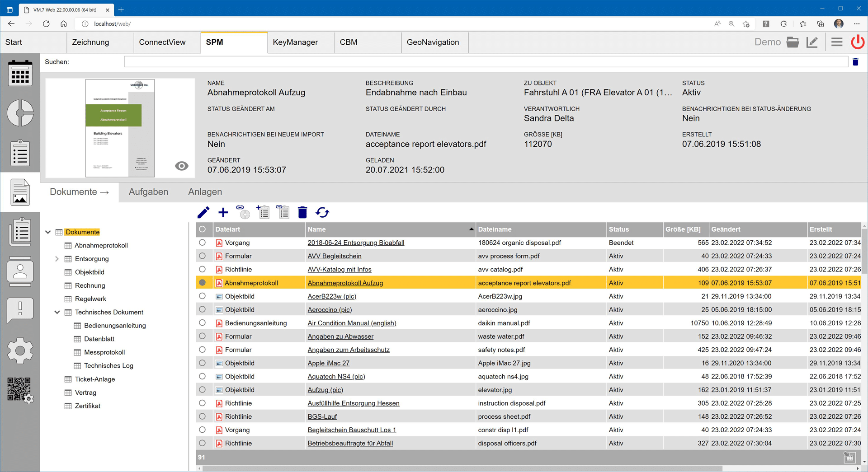Click in the Suchen search field

coord(486,62)
